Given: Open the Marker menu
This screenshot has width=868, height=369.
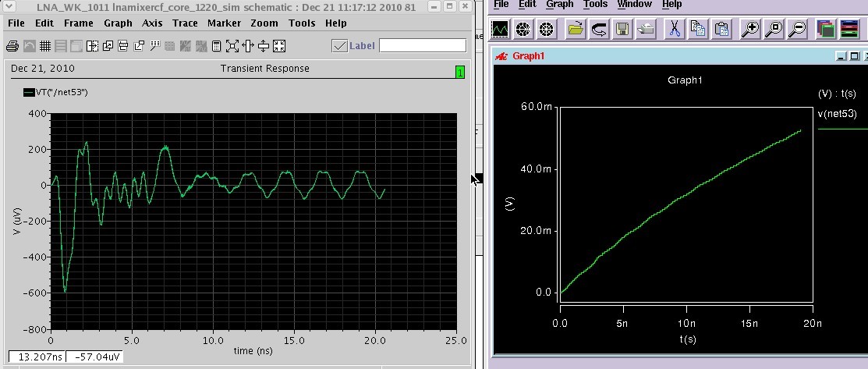Looking at the screenshot, I should tap(224, 23).
